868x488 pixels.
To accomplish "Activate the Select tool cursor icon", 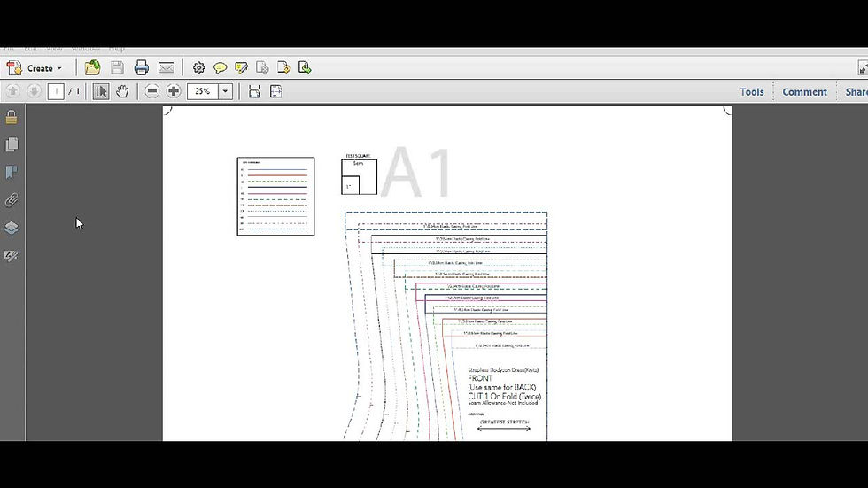I will tap(101, 91).
